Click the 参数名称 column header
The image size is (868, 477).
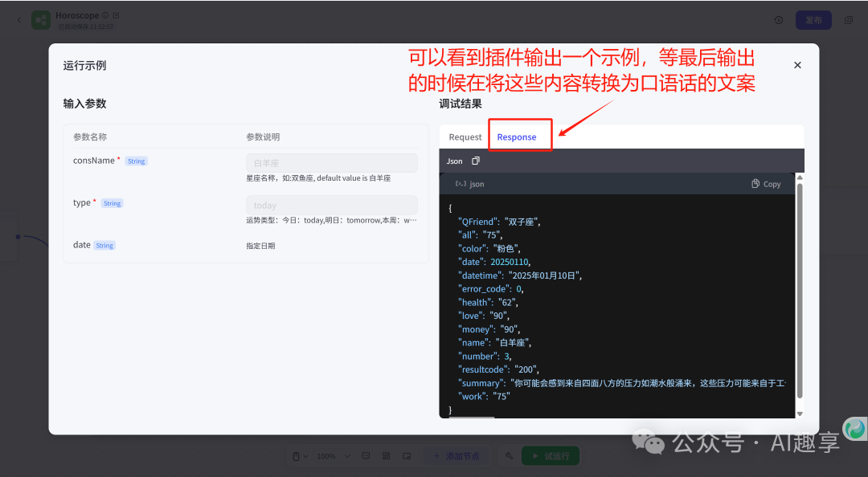(x=90, y=137)
